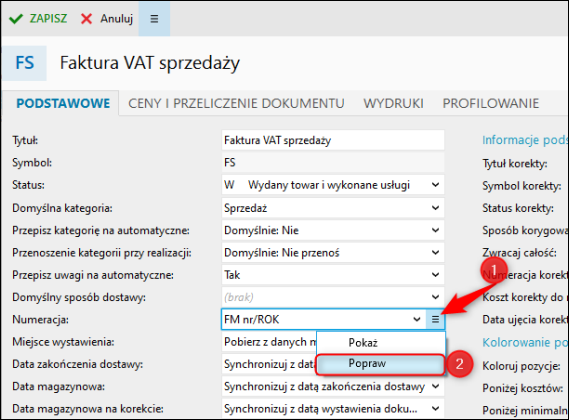
Task: Go to the PROFILOWANIE tab
Action: [x=491, y=103]
